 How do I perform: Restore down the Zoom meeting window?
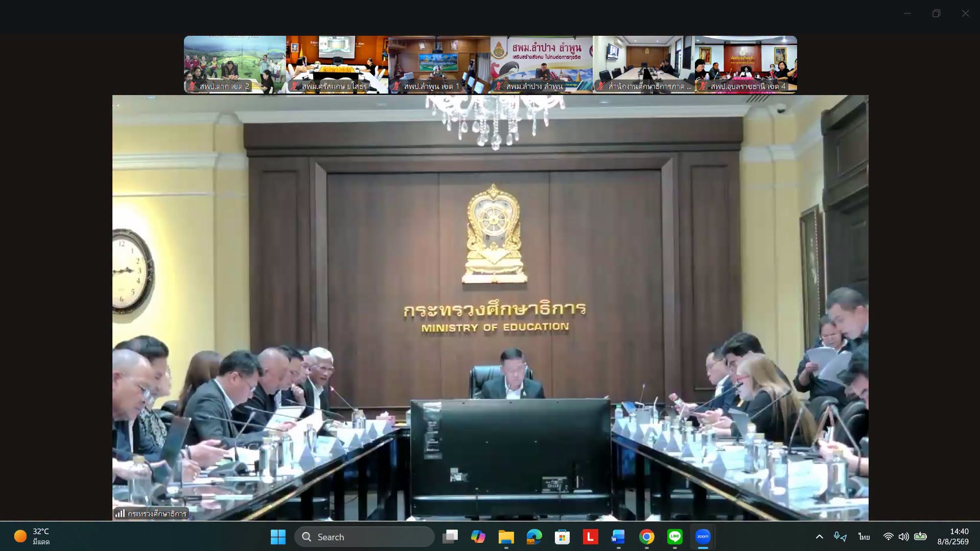(x=936, y=13)
